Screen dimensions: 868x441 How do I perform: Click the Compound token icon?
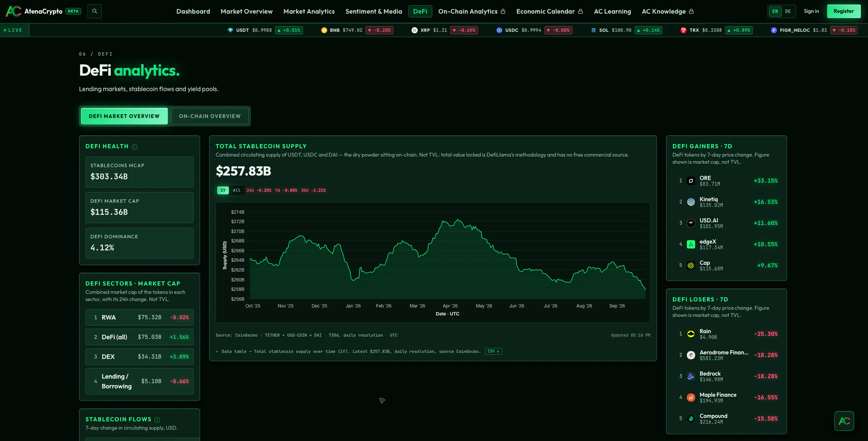[691, 419]
